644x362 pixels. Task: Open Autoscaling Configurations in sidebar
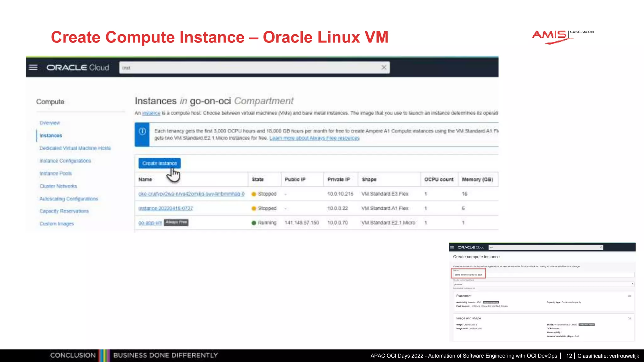tap(69, 199)
